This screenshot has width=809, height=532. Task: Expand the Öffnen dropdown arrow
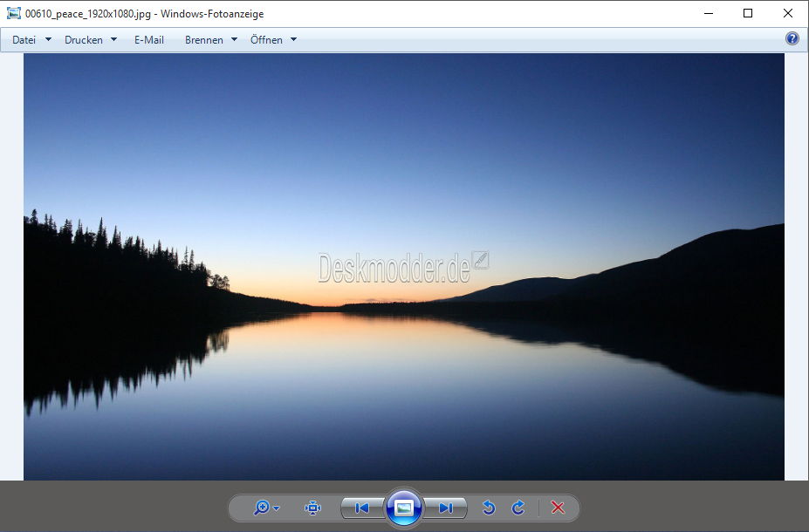293,39
